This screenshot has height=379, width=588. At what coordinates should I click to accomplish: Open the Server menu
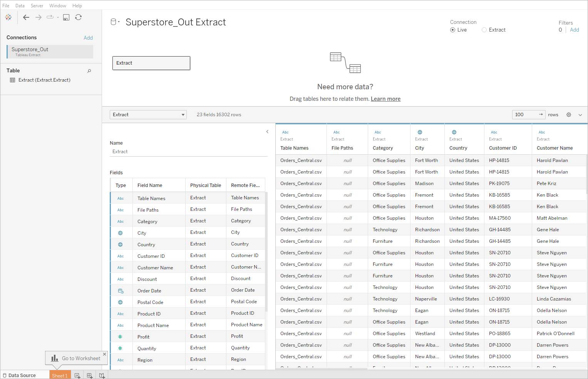tap(37, 6)
